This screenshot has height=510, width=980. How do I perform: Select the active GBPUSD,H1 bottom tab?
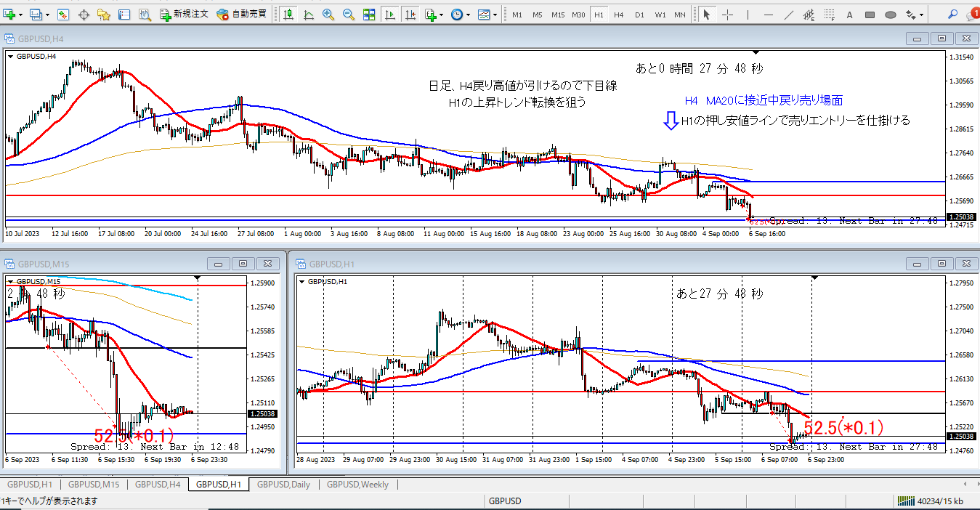click(218, 484)
